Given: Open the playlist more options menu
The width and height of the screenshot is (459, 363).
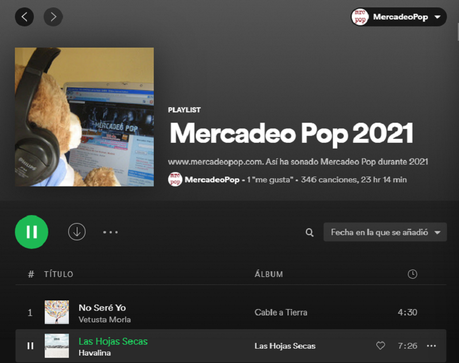Looking at the screenshot, I should coord(110,232).
